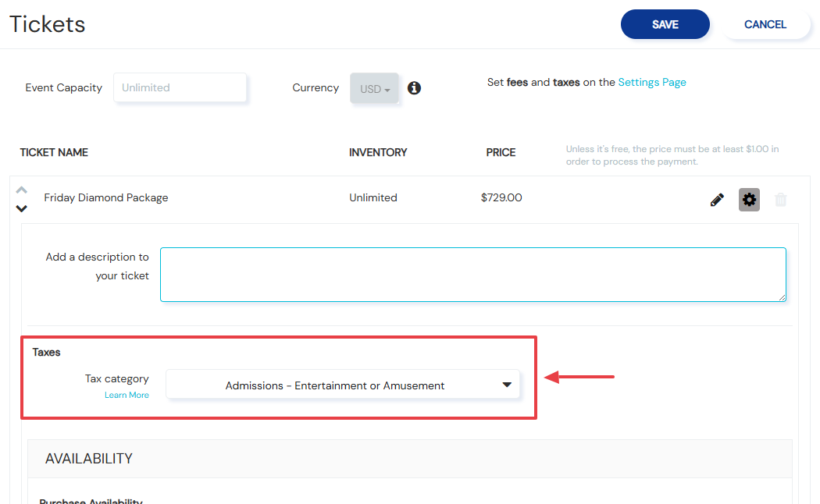Click the Tickets page title
Image resolution: width=820 pixels, height=504 pixels.
(47, 24)
